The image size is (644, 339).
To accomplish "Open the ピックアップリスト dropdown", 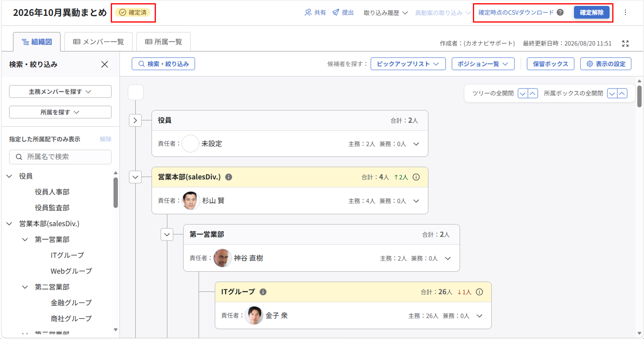I will [408, 64].
